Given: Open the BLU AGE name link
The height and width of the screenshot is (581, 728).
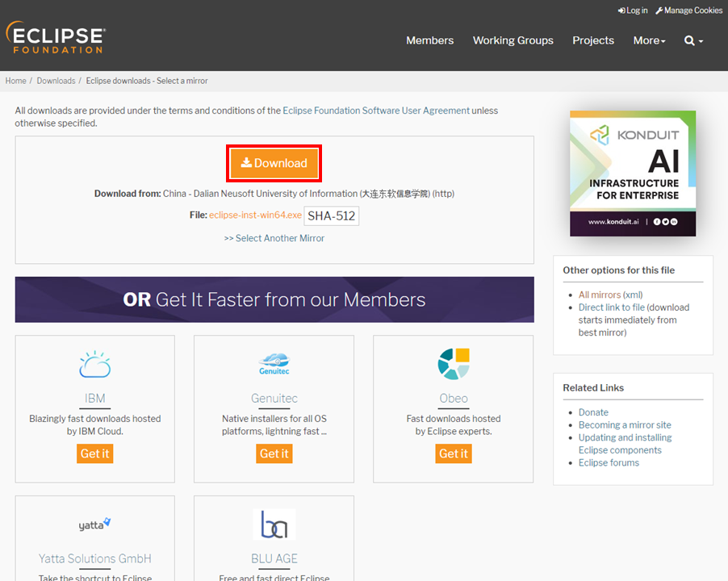Looking at the screenshot, I should [x=274, y=558].
